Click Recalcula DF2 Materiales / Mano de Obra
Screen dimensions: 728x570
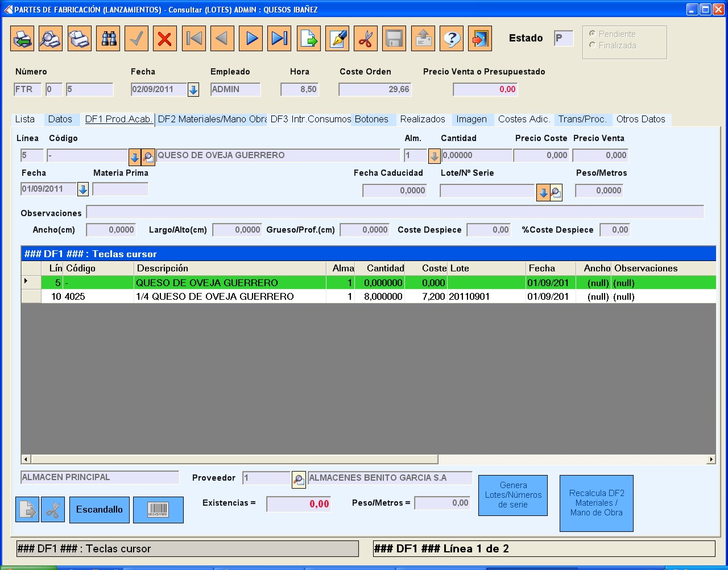click(x=597, y=503)
